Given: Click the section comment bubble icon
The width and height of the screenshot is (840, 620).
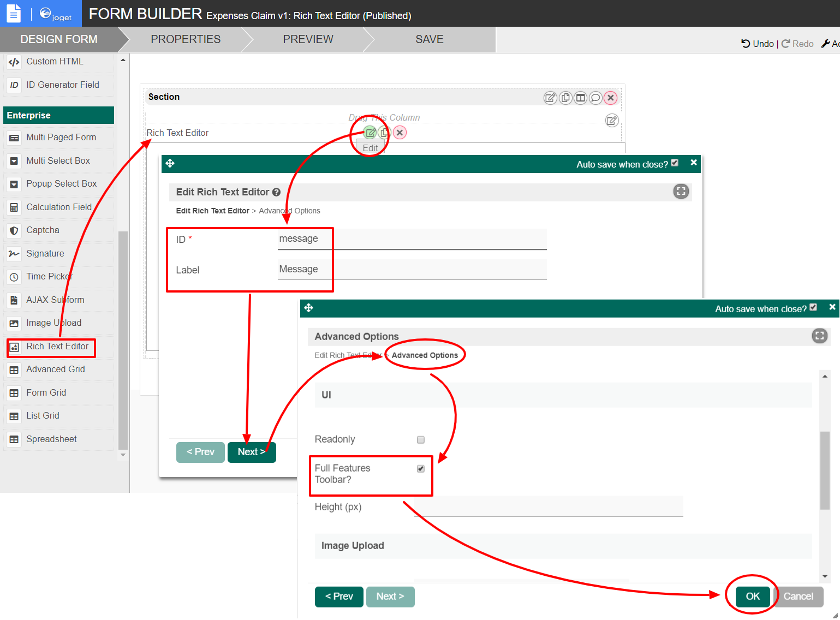Looking at the screenshot, I should (595, 98).
